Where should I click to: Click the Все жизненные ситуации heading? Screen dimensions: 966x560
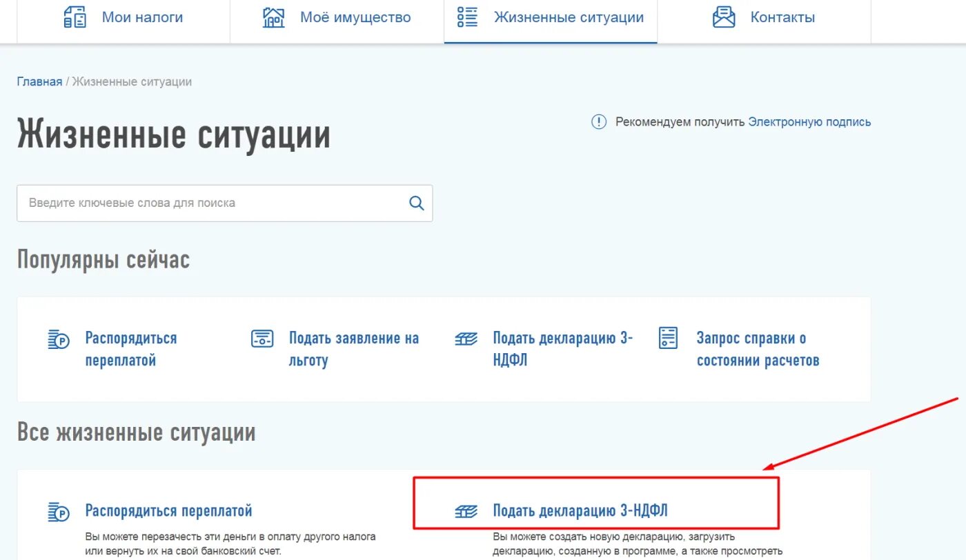pos(137,432)
